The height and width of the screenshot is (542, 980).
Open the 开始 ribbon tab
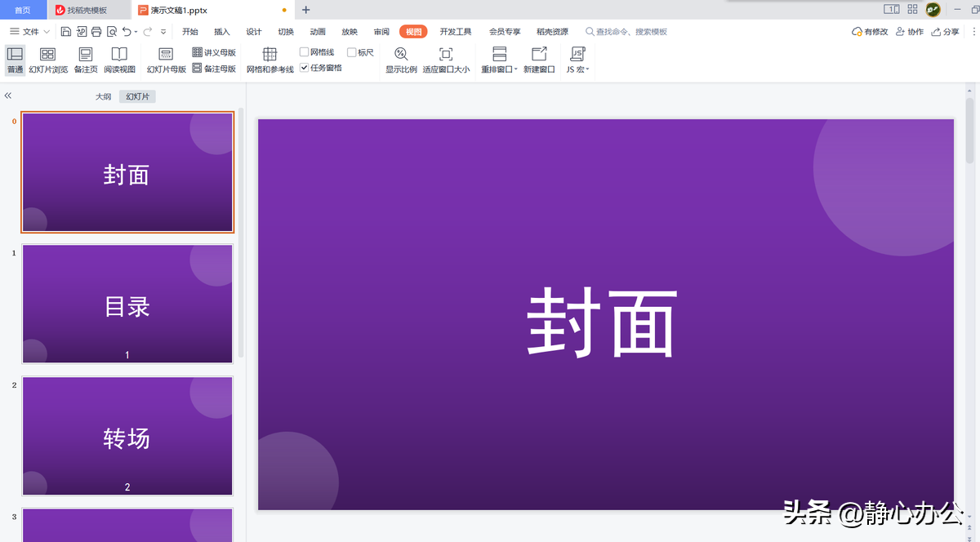pos(190,32)
